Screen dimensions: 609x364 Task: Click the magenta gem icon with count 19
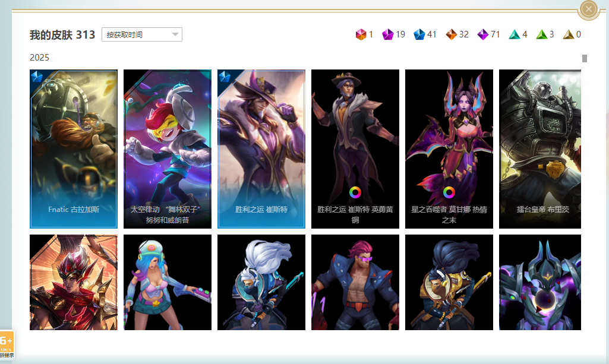(387, 34)
